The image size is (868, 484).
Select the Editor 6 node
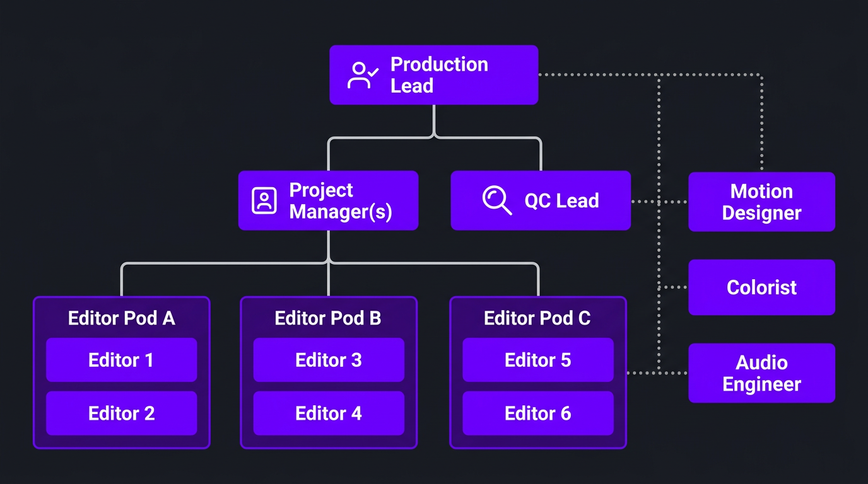pos(537,413)
